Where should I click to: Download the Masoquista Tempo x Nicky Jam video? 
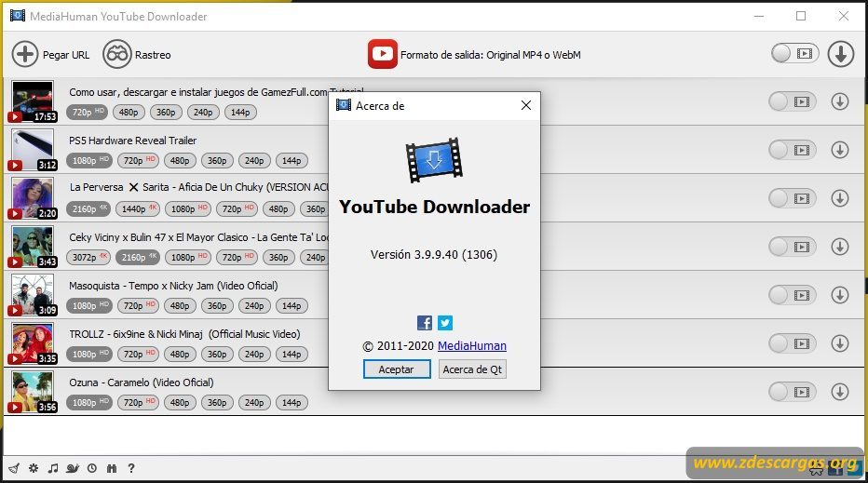[840, 295]
